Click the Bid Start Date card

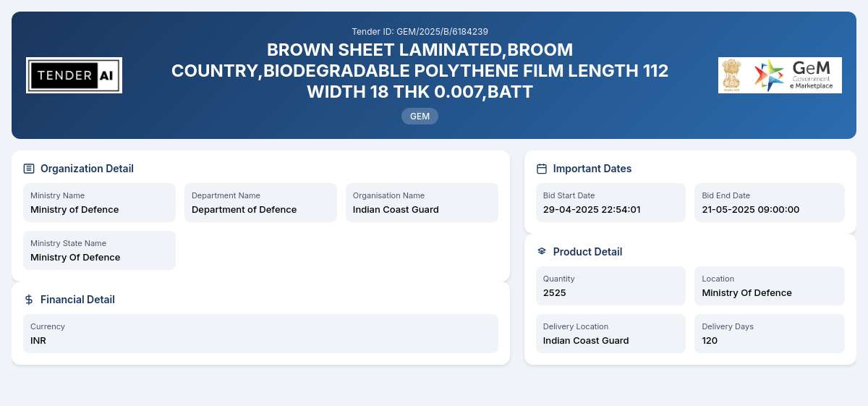tap(610, 203)
